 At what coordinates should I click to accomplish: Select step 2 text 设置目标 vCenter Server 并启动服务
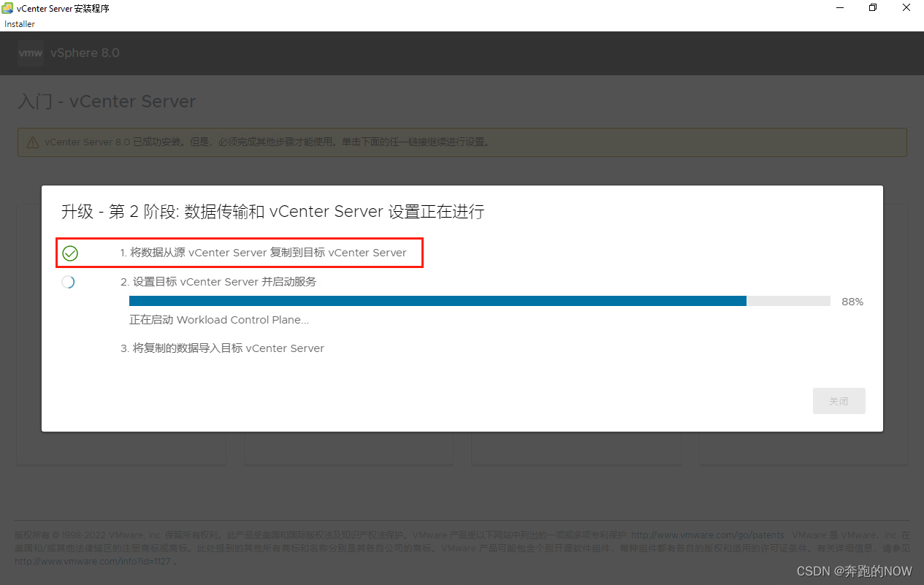pyautogui.click(x=218, y=281)
